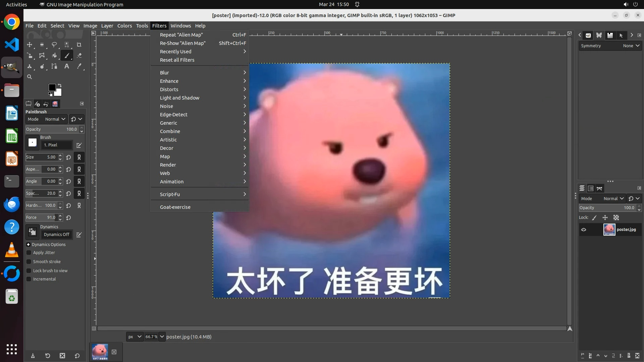Select the Crop tool
This screenshot has width=644, height=362.
tap(79, 45)
